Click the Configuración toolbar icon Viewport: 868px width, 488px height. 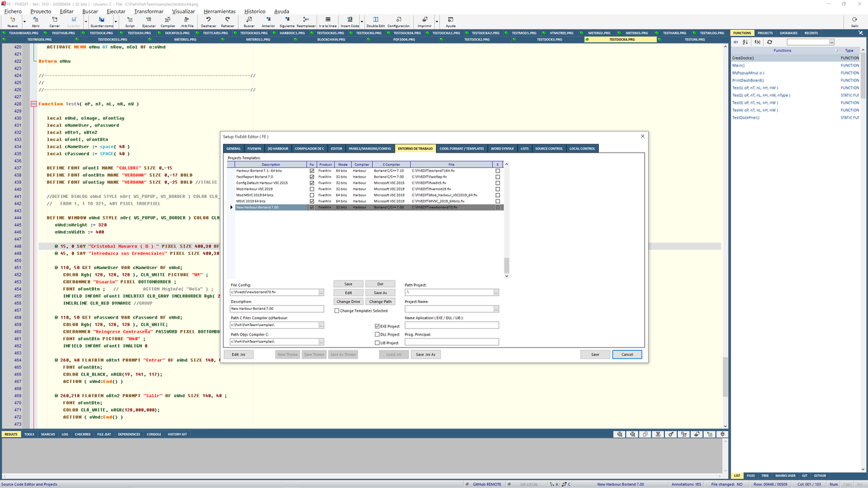(x=398, y=21)
